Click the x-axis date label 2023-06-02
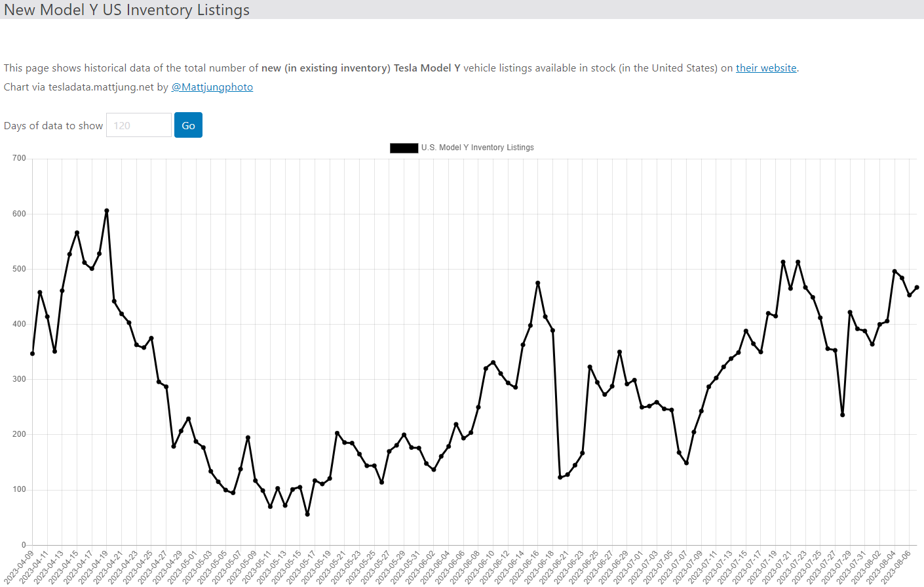This screenshot has width=924, height=587. pyautogui.click(x=420, y=567)
